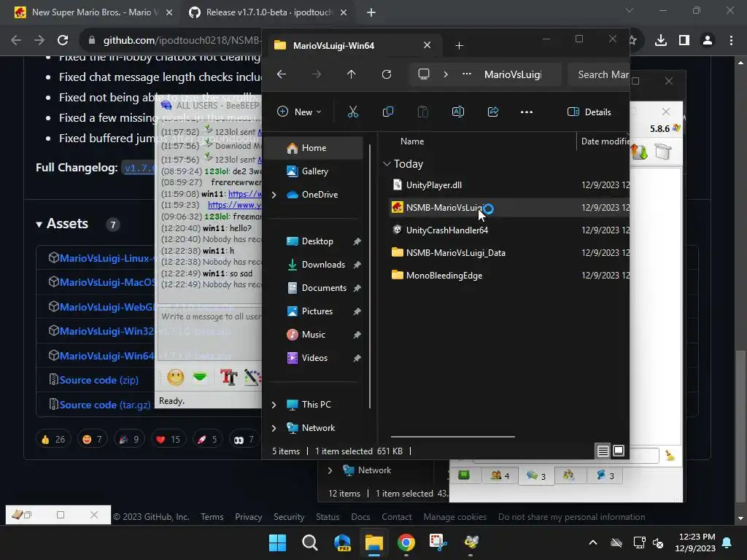The height and width of the screenshot is (560, 747).
Task: Open the Desktop quick access folder
Action: click(x=317, y=241)
